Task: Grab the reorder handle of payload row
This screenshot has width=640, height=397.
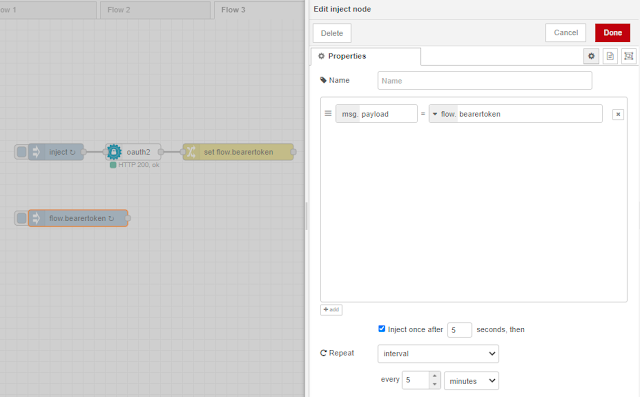Action: click(328, 113)
